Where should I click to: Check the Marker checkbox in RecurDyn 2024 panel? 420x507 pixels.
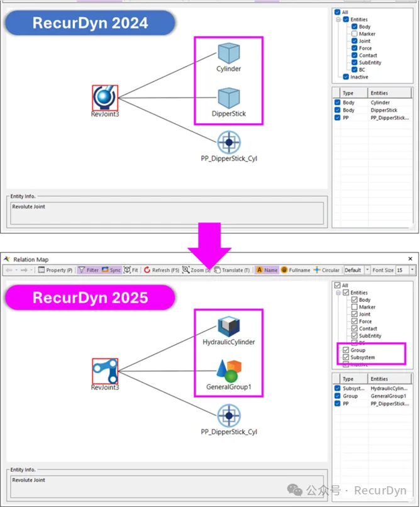(x=355, y=34)
